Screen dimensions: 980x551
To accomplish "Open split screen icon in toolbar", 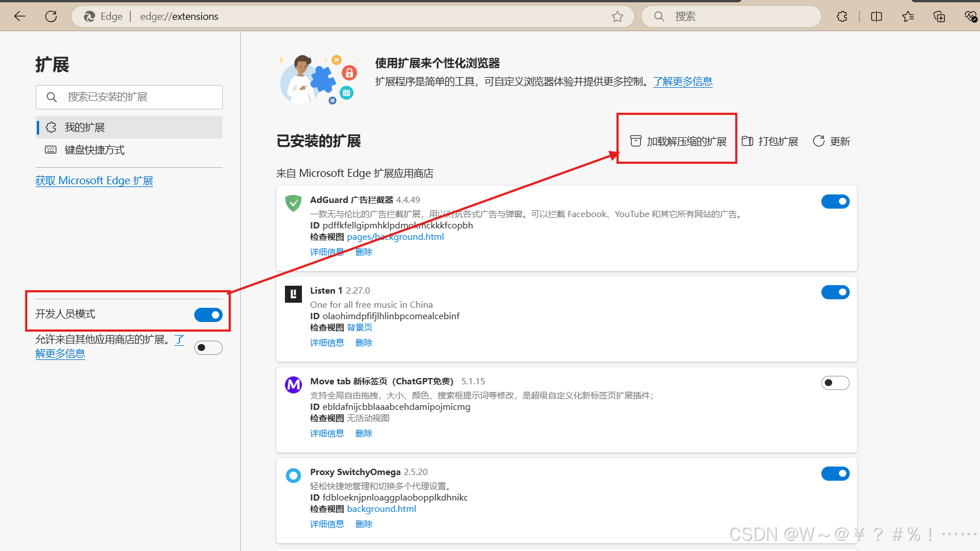I will click(x=876, y=16).
